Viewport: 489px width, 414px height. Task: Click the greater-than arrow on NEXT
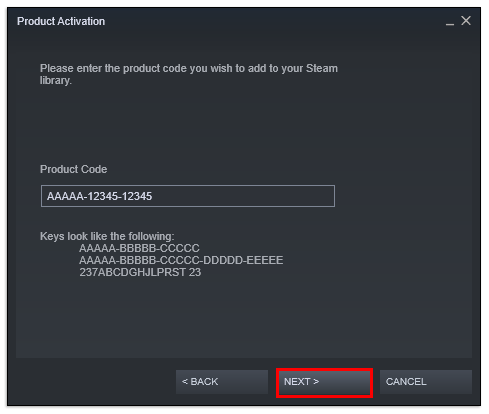(316, 382)
